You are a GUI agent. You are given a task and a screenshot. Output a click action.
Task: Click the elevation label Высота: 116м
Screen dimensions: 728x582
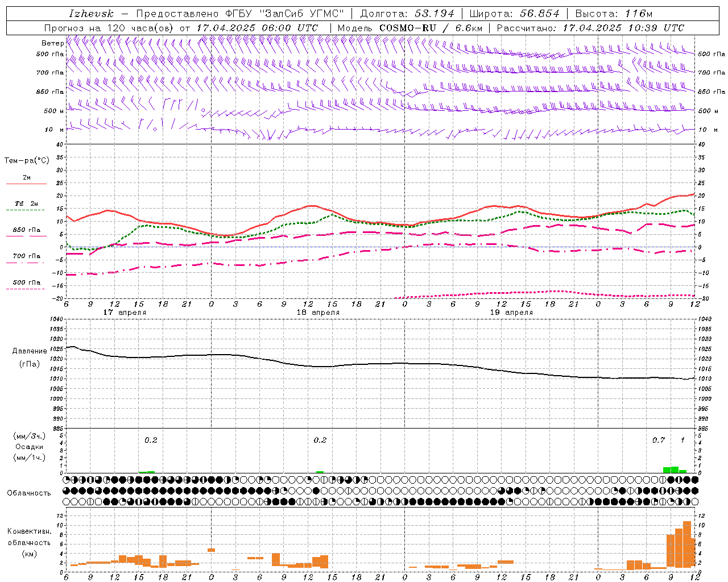pos(613,14)
